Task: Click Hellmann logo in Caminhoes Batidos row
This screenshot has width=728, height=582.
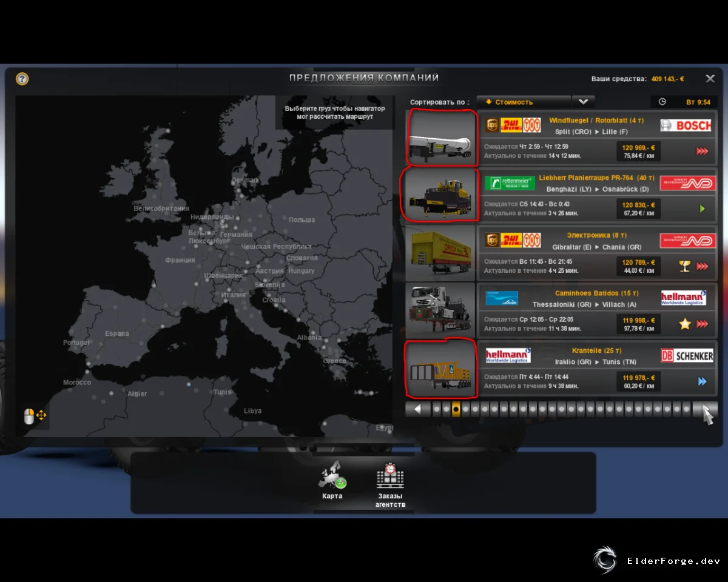Action: 684,298
